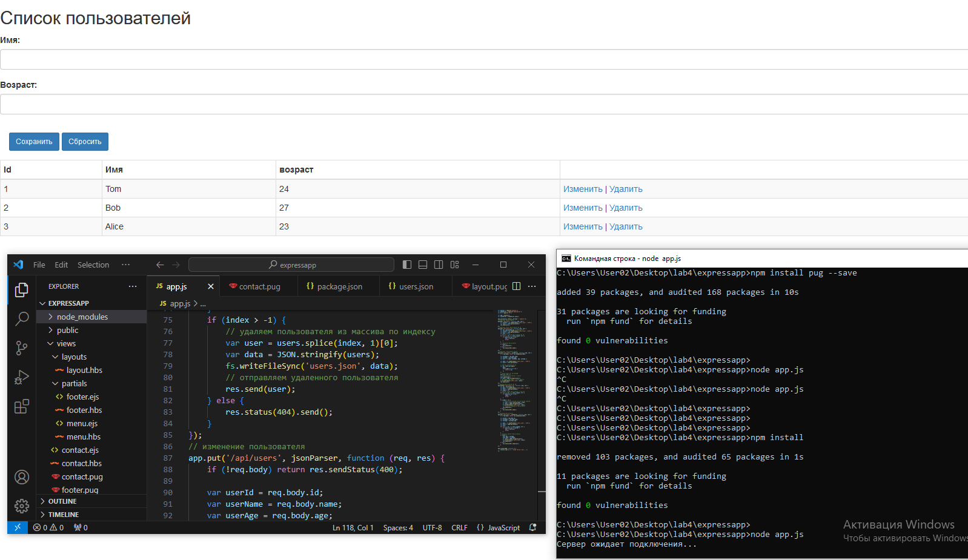Switch to the users.json tab
The width and height of the screenshot is (968, 560).
coord(416,286)
